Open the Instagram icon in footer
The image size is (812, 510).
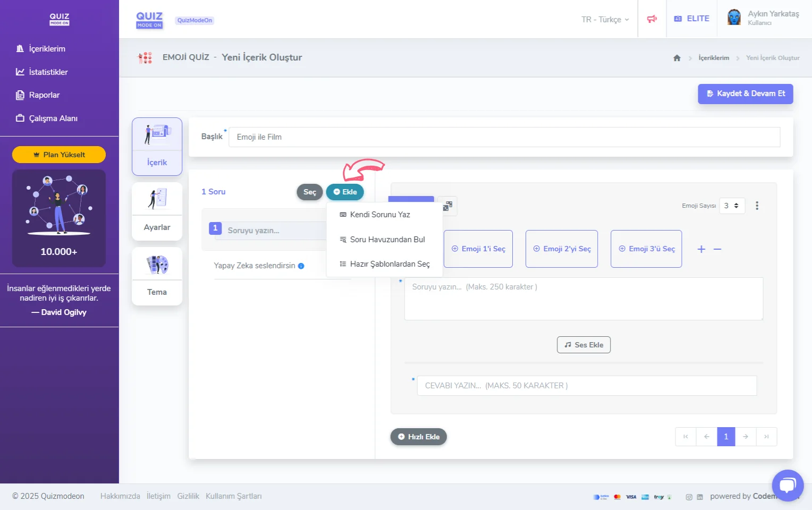689,497
